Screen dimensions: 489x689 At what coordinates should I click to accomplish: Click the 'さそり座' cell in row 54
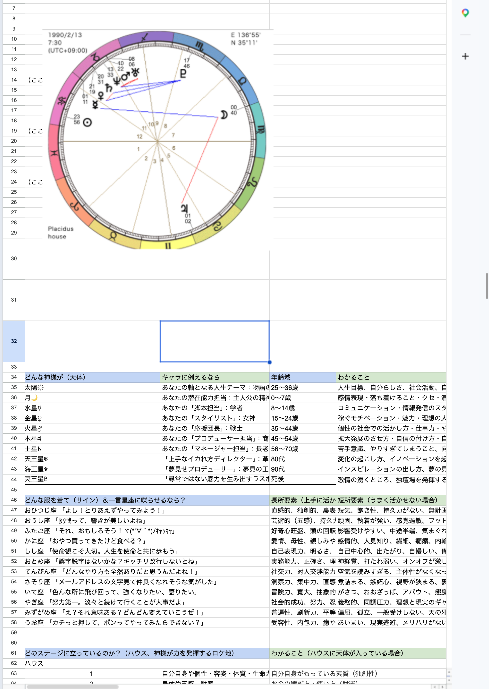147,582
